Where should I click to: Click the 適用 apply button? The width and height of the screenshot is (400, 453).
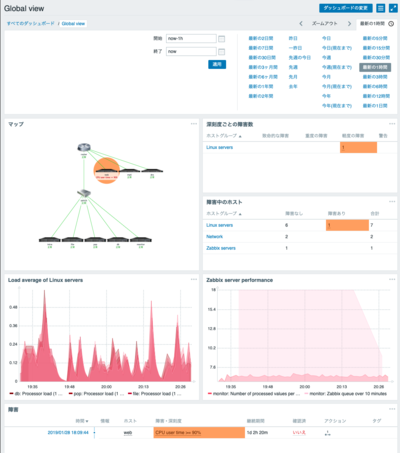(x=217, y=64)
